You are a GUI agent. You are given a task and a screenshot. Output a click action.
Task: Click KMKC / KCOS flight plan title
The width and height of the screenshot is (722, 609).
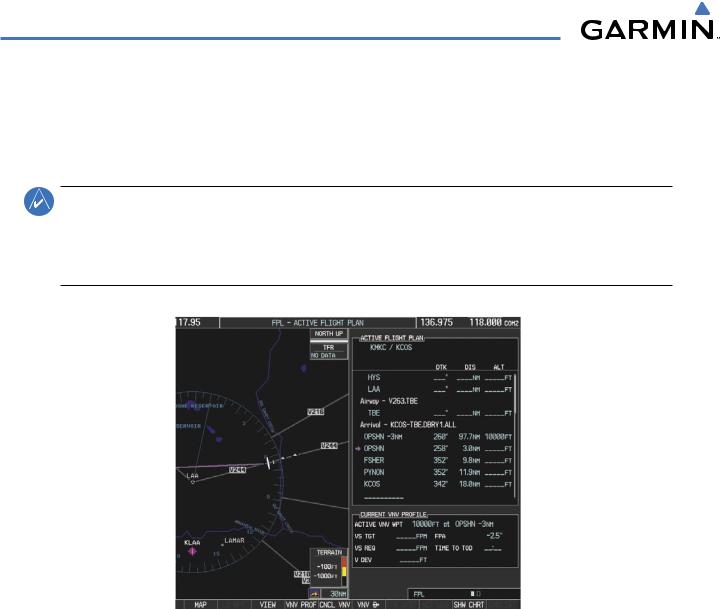pos(391,348)
